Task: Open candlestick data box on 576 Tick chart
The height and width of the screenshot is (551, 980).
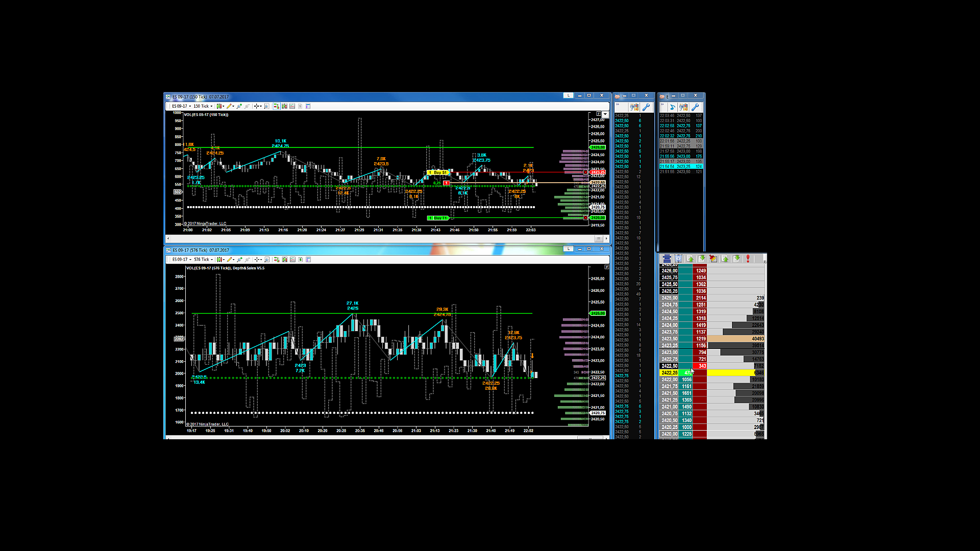Action: coord(285,259)
